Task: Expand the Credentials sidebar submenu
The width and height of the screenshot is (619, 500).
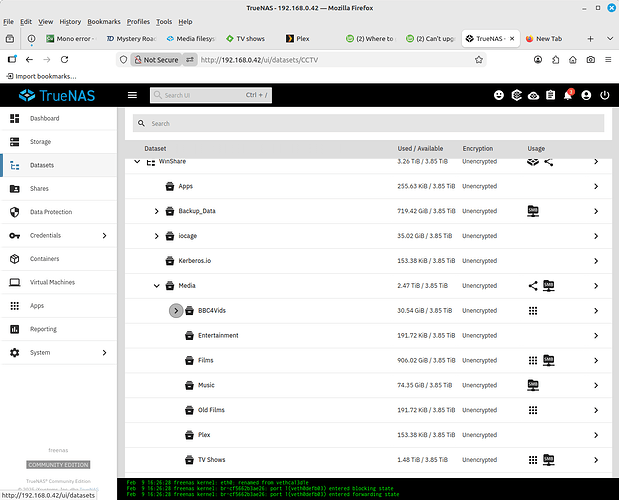Action: pos(104,236)
